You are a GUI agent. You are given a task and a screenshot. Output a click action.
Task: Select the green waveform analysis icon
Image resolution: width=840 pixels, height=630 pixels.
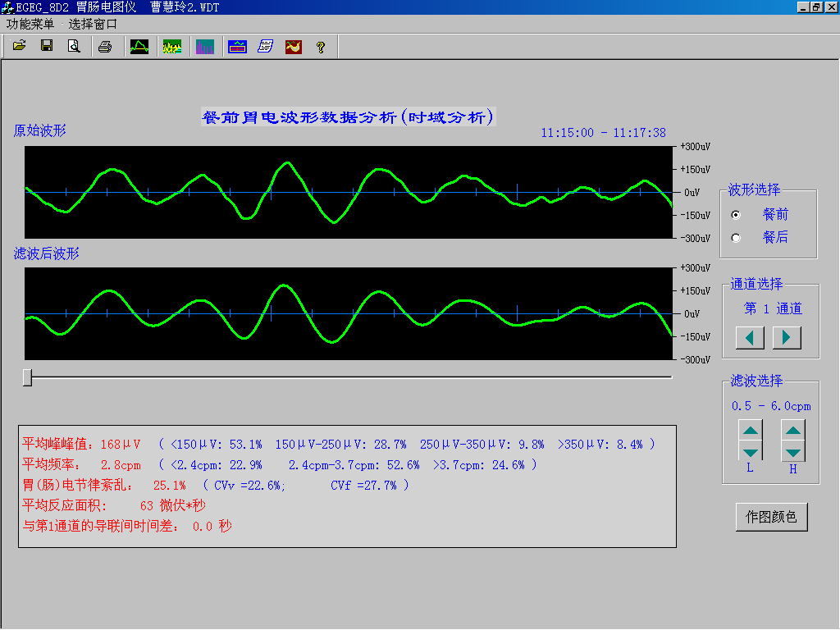(139, 47)
